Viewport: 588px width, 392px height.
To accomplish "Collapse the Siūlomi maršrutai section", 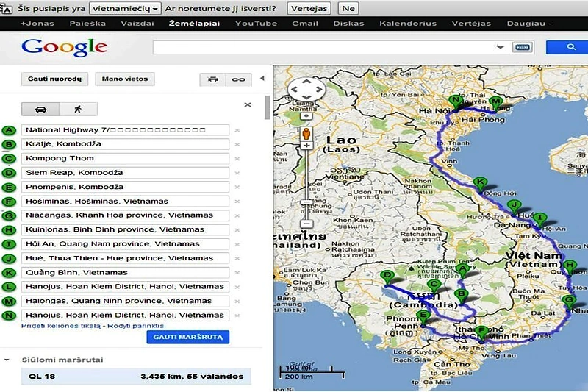I will pos(7,360).
